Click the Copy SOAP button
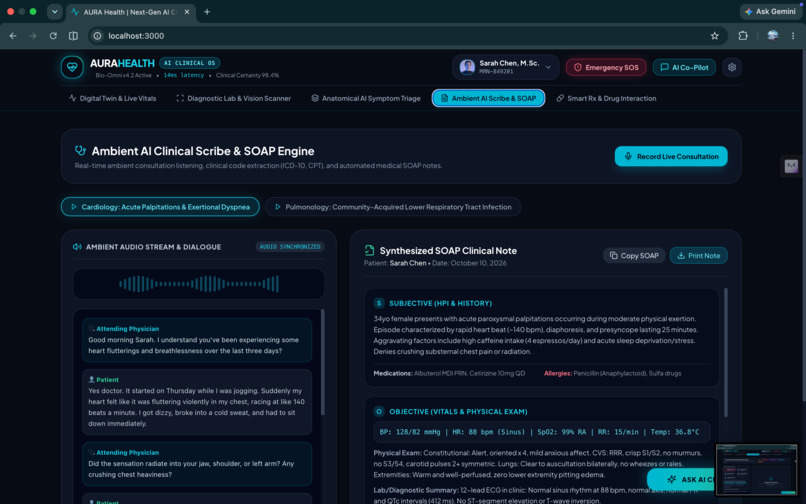This screenshot has width=806, height=504. tap(634, 256)
